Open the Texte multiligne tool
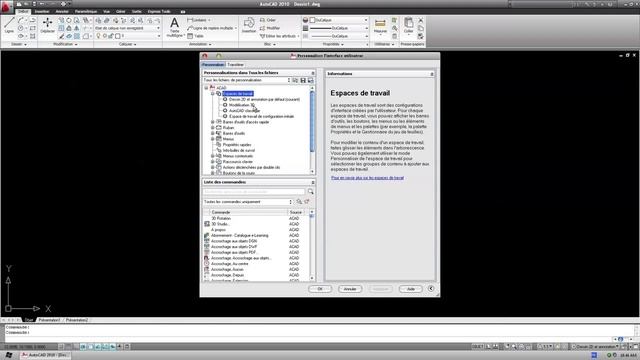The height and width of the screenshot is (360, 640). [x=174, y=27]
